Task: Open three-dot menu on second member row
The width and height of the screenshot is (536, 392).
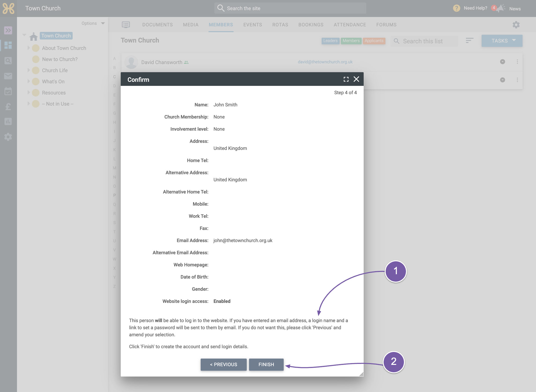Action: coord(517,80)
